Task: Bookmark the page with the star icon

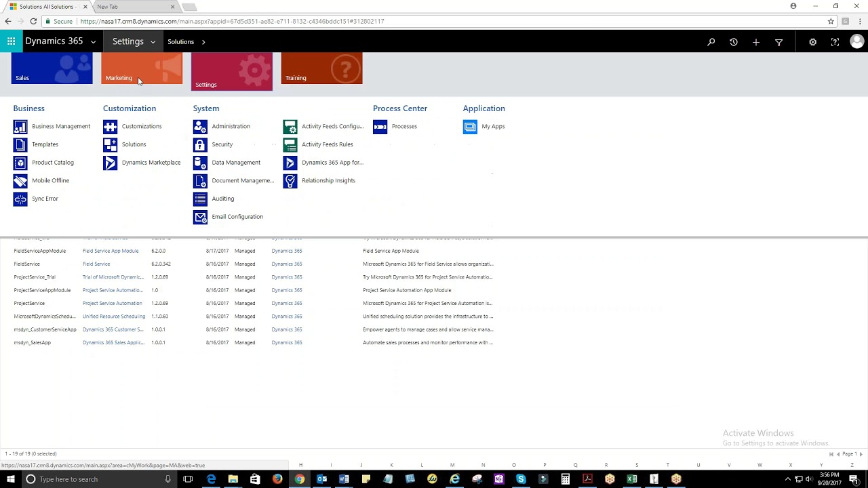Action: pos(831,21)
